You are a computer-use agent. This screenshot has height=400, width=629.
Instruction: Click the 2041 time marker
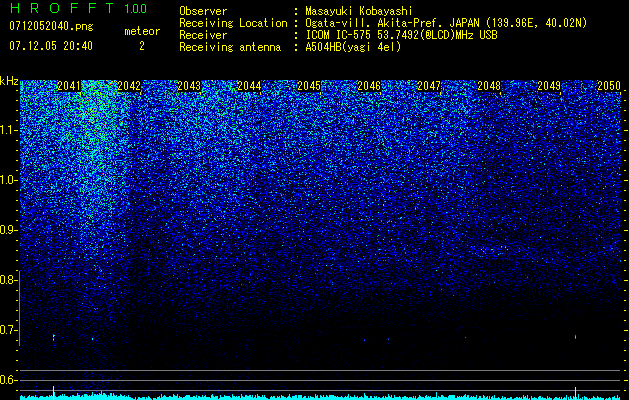point(69,86)
